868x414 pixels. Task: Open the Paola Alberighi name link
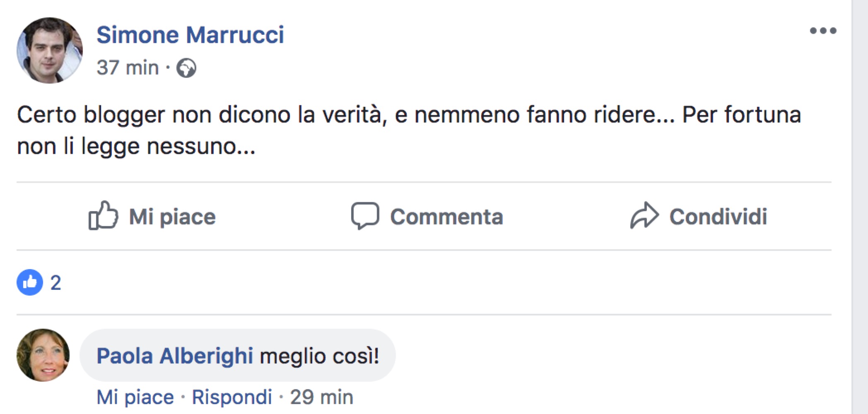175,356
